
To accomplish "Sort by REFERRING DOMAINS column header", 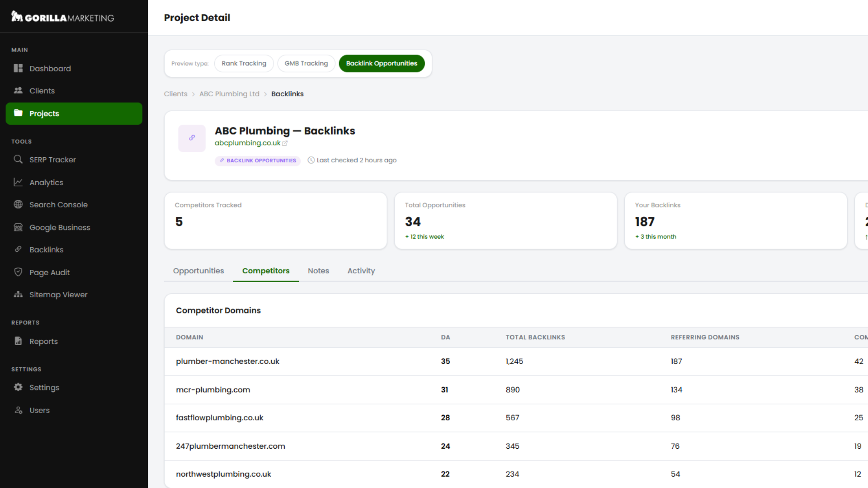I will [x=705, y=337].
